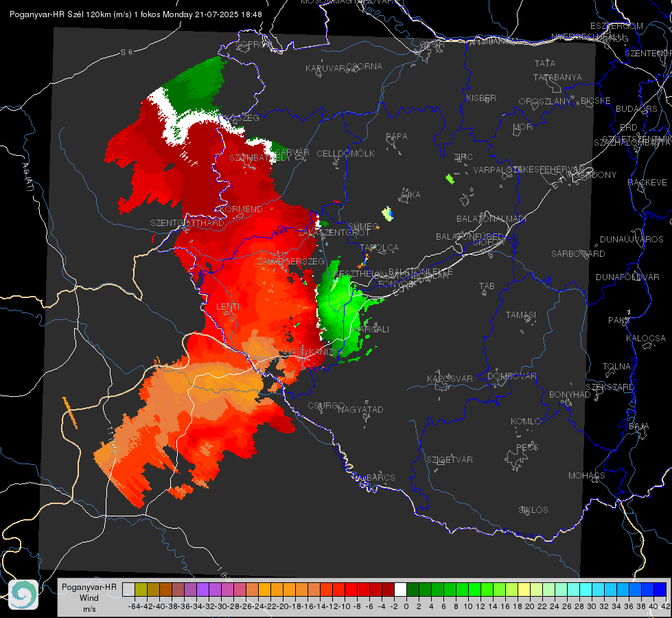This screenshot has width=672, height=618.
Task: Select the TAMÁSI label
Action: pyautogui.click(x=521, y=314)
